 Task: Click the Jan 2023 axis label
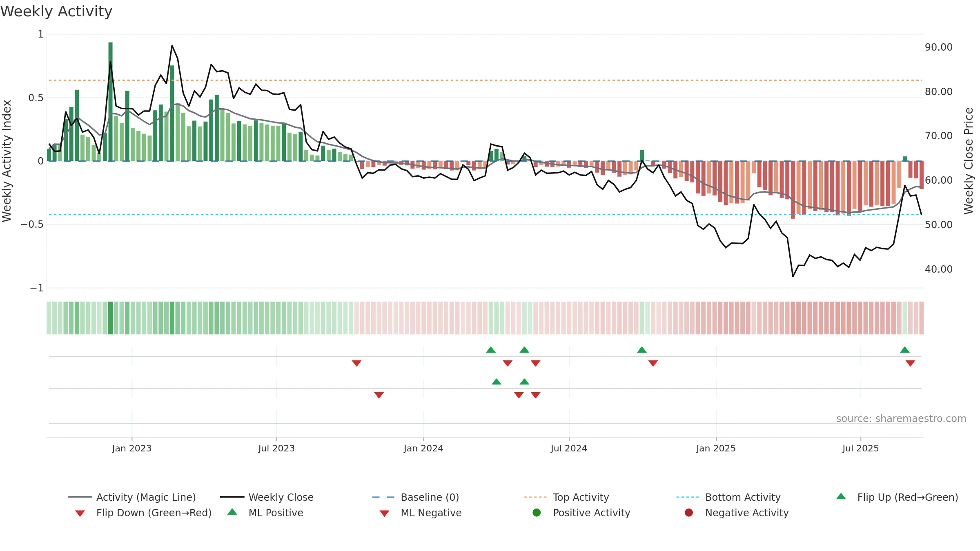pyautogui.click(x=132, y=449)
